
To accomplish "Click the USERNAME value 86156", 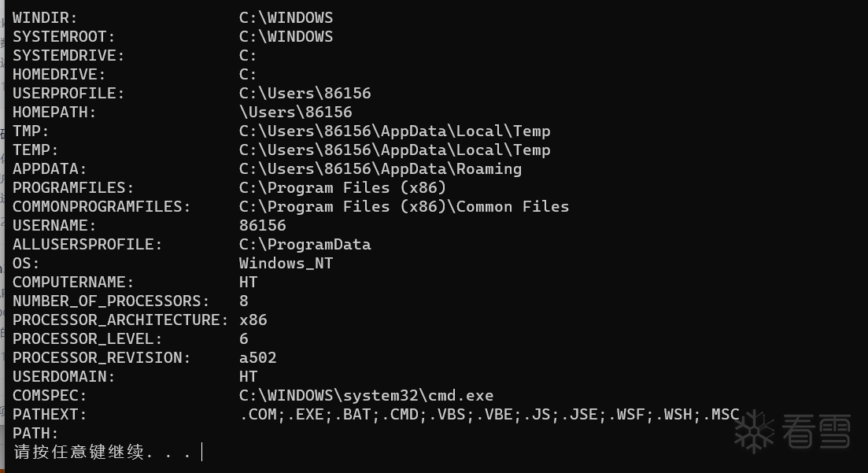I will pyautogui.click(x=262, y=226).
